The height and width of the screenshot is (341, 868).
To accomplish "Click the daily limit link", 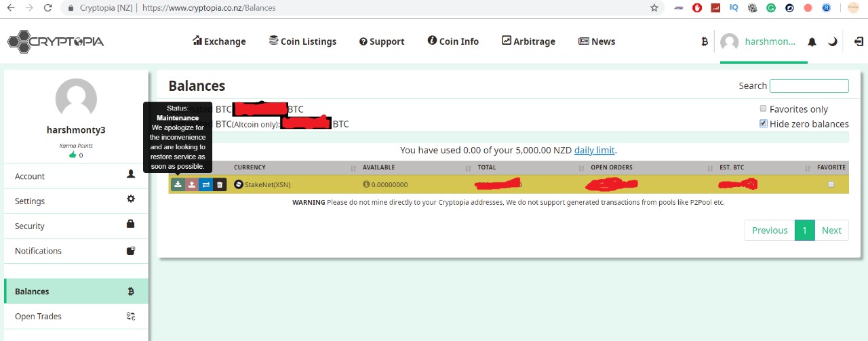I will pyautogui.click(x=595, y=150).
